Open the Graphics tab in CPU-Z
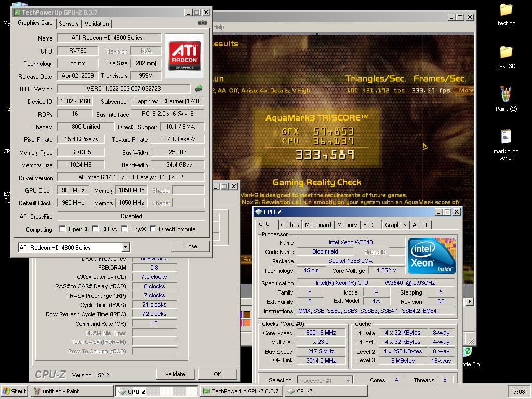This screenshot has width=532, height=399. (x=395, y=225)
